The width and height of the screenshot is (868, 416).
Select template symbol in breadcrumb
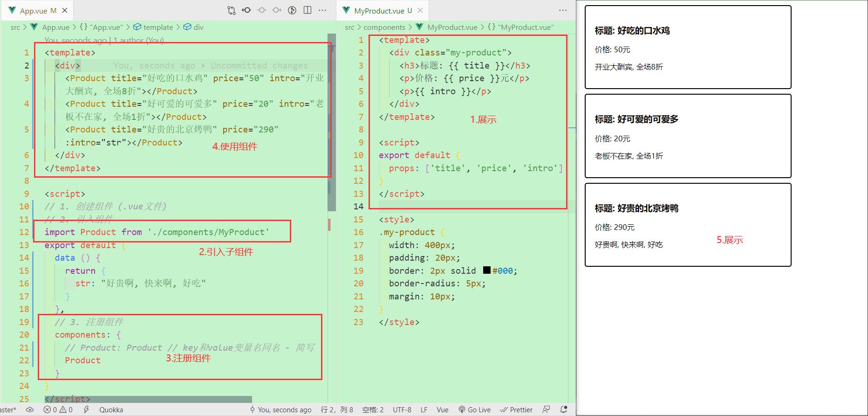coord(153,27)
